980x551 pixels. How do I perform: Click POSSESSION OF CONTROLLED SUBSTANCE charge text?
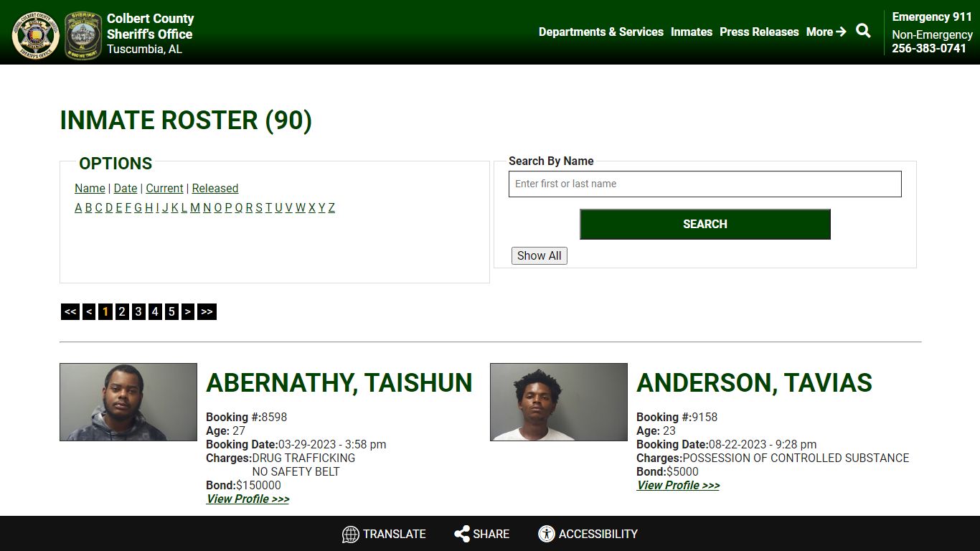796,458
